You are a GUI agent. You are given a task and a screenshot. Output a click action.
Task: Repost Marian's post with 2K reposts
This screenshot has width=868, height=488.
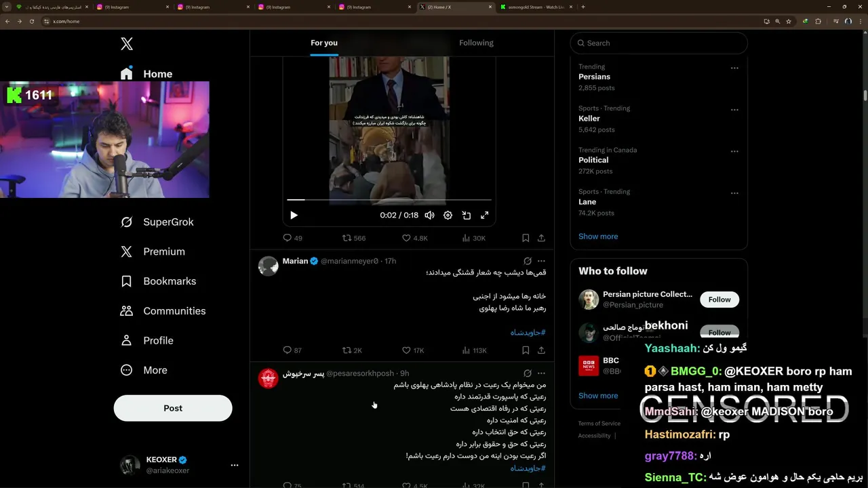click(x=353, y=350)
